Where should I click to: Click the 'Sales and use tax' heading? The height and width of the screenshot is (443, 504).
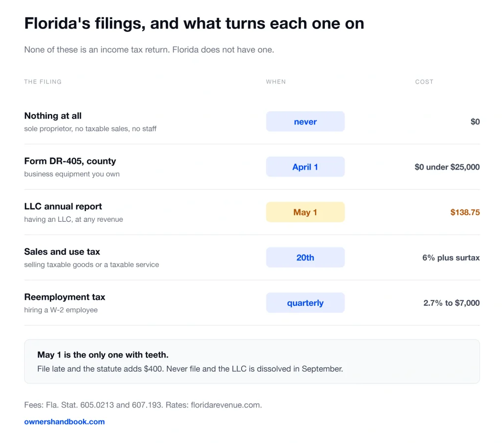pyautogui.click(x=62, y=251)
